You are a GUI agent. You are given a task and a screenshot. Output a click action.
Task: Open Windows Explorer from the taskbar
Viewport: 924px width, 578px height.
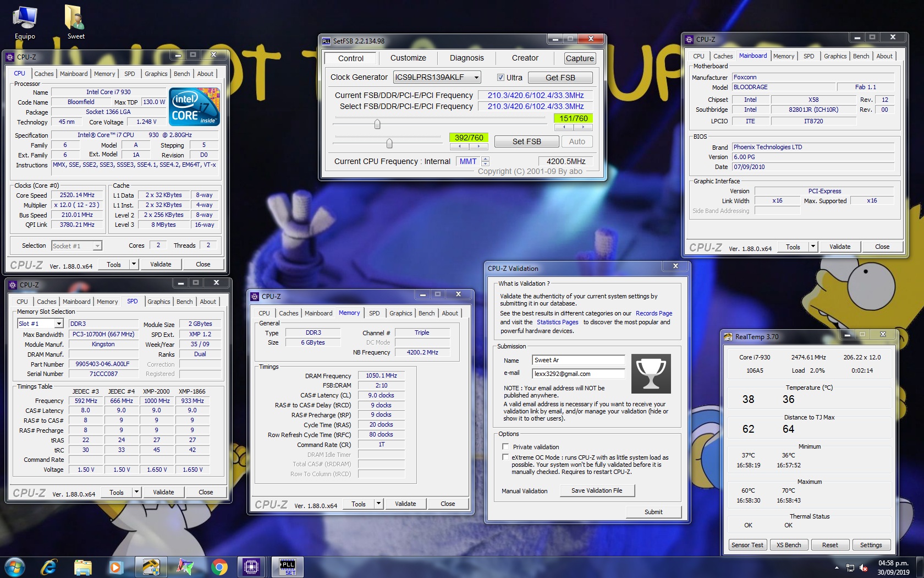point(83,567)
